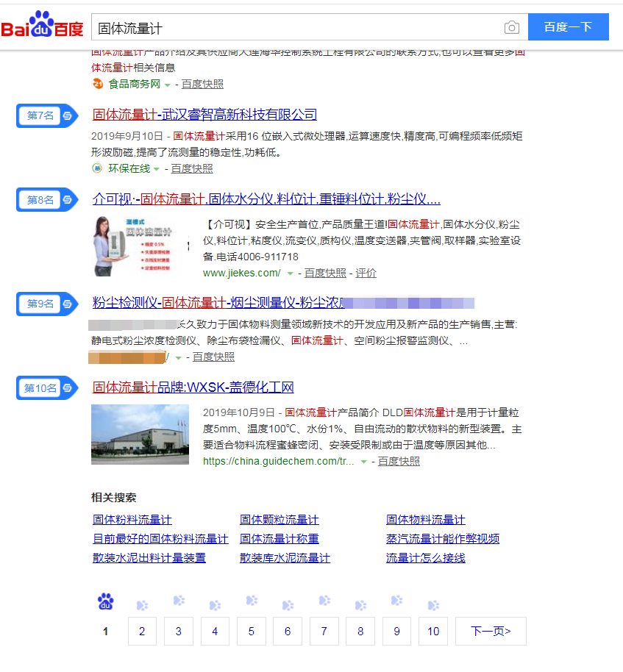Search related 固体物料流量计
The height and width of the screenshot is (672, 623).
coord(425,520)
